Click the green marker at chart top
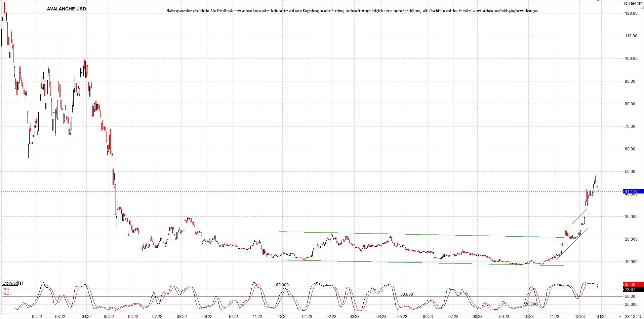The image size is (644, 319). pos(598,1)
